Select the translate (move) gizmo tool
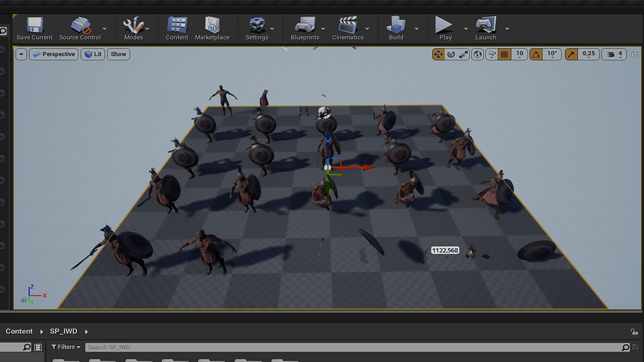This screenshot has height=362, width=644. pyautogui.click(x=438, y=54)
